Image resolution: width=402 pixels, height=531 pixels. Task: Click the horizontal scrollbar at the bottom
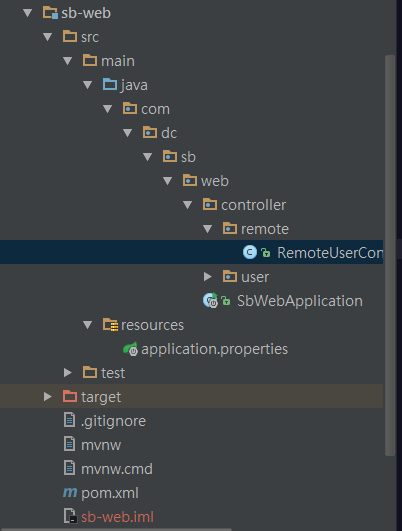(116, 529)
